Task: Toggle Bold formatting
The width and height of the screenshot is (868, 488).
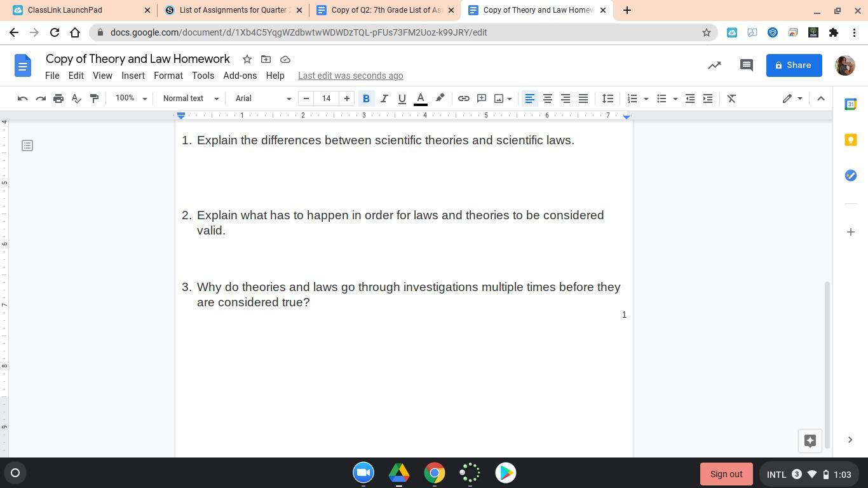Action: 366,98
